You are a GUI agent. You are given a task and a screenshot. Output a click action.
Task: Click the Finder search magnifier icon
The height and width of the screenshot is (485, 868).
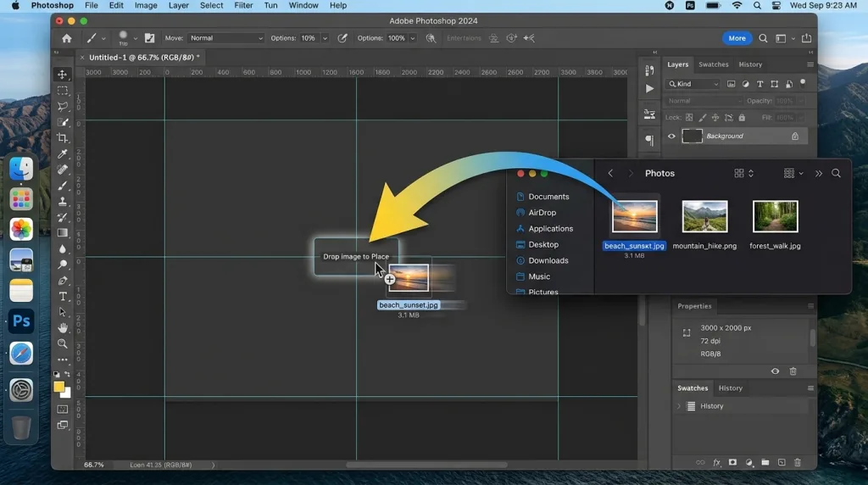[x=836, y=173]
